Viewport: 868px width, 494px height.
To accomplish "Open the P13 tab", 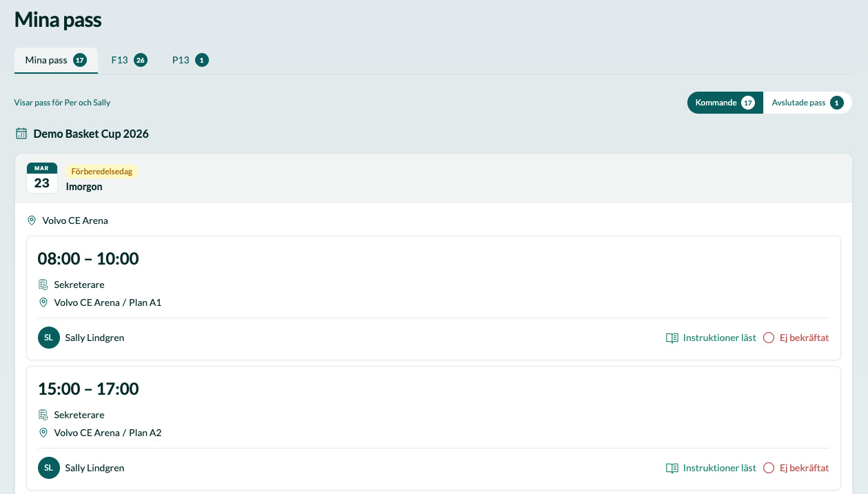I will 190,60.
